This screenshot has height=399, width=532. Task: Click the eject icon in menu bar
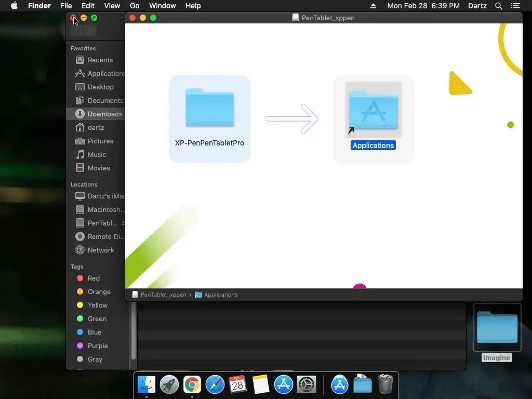point(373,6)
